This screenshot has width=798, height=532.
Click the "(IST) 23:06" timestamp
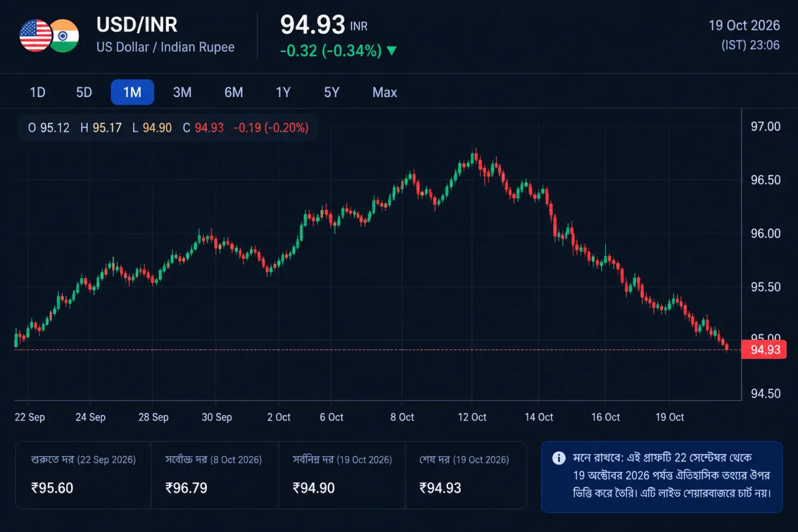[x=751, y=45]
